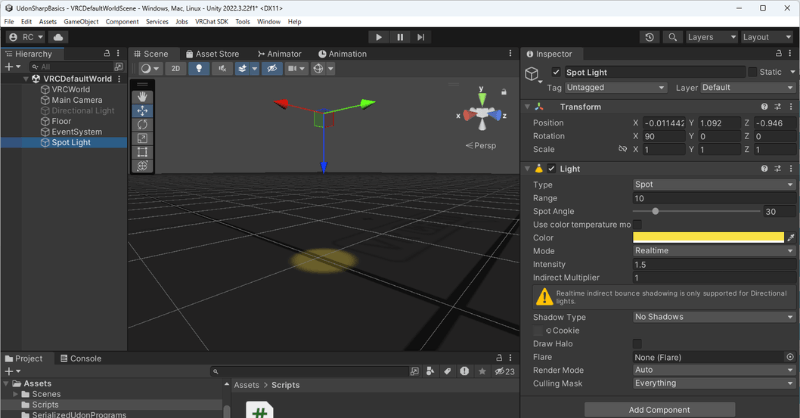The width and height of the screenshot is (800, 418).
Task: Click the Add Component button
Action: tap(659, 410)
